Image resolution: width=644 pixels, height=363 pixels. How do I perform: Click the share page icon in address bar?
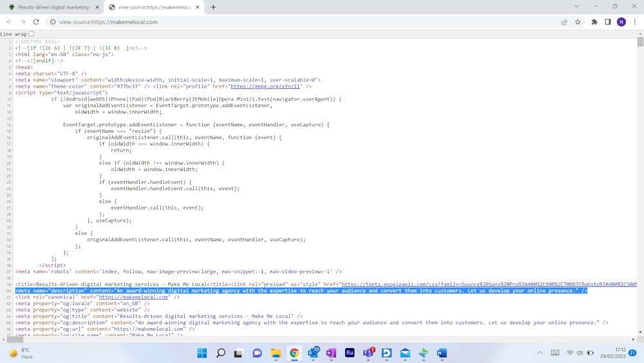[x=564, y=21]
